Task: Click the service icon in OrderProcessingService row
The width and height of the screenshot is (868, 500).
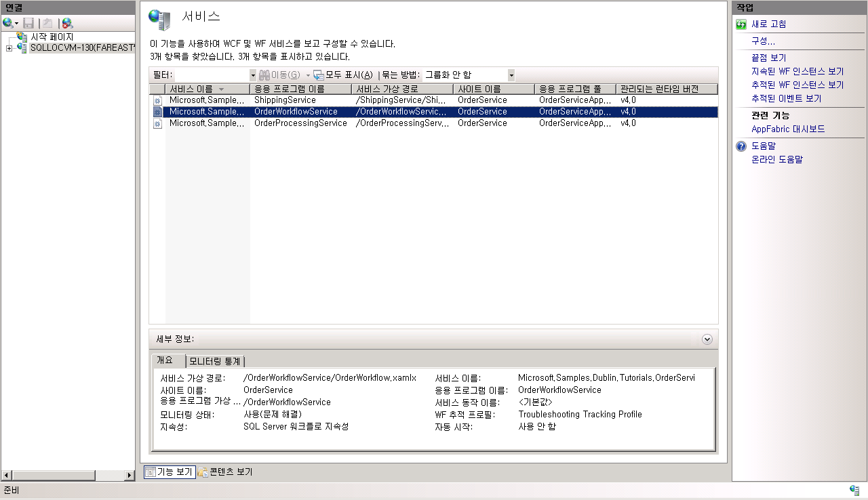Action: point(157,123)
